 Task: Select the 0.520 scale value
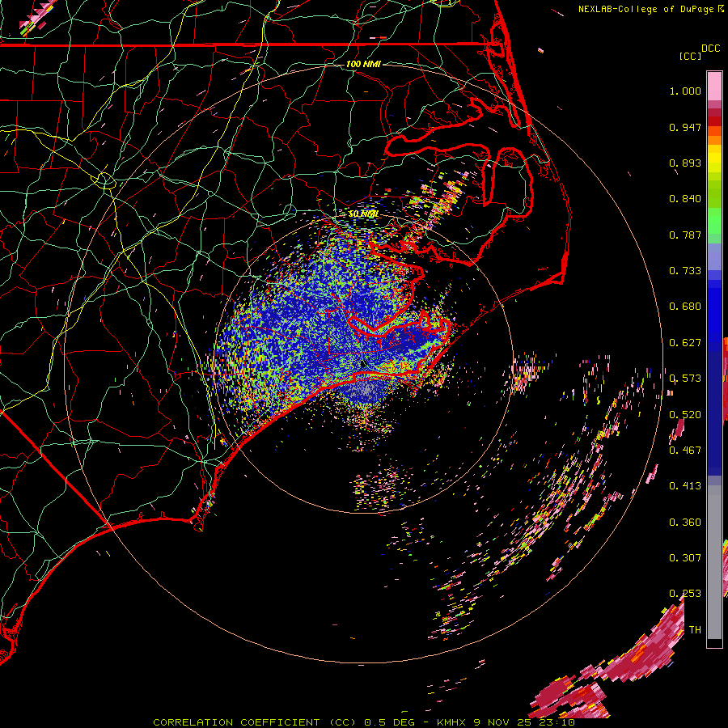[685, 415]
